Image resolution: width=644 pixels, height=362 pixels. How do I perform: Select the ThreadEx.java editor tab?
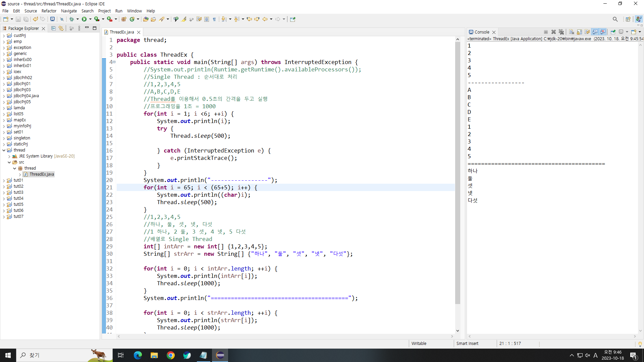[x=121, y=32]
